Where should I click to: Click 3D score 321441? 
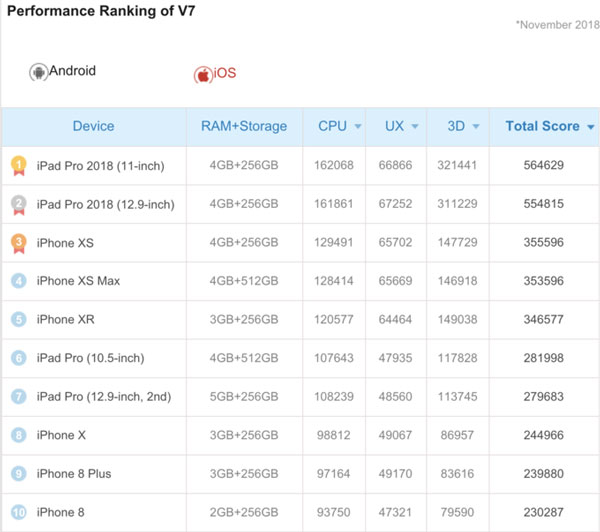pos(457,165)
